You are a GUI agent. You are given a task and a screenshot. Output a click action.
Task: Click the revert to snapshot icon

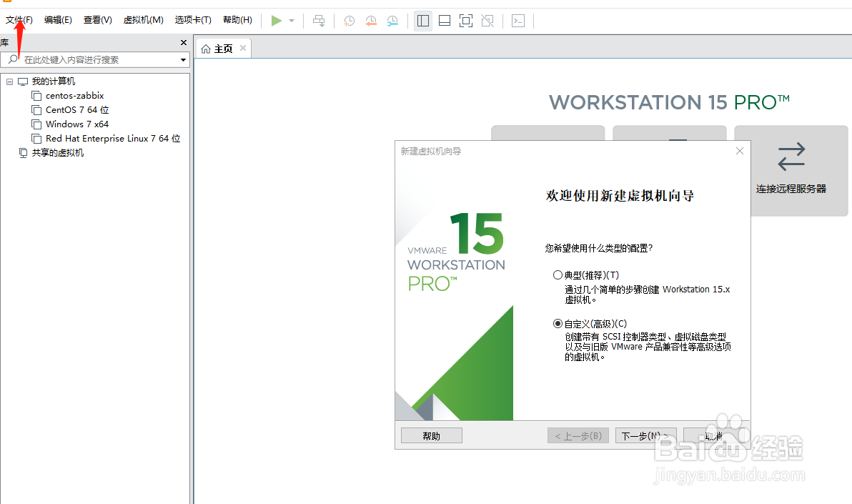coord(371,21)
